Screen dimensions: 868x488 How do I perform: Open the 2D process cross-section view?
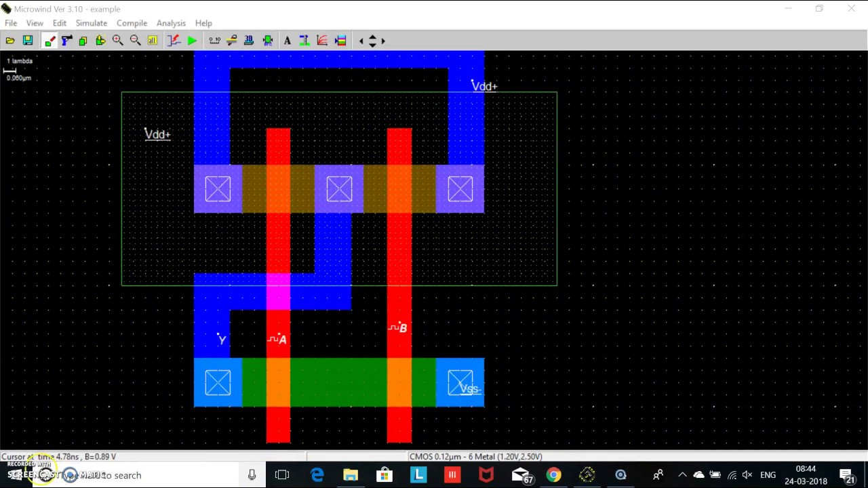coord(232,41)
